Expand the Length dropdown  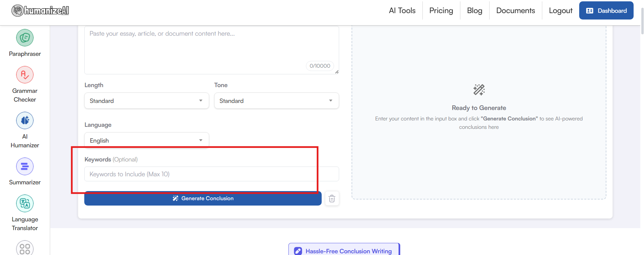tap(146, 101)
